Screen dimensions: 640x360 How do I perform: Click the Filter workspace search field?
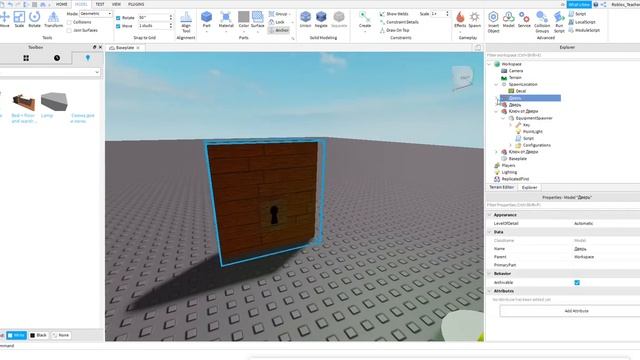(x=562, y=55)
